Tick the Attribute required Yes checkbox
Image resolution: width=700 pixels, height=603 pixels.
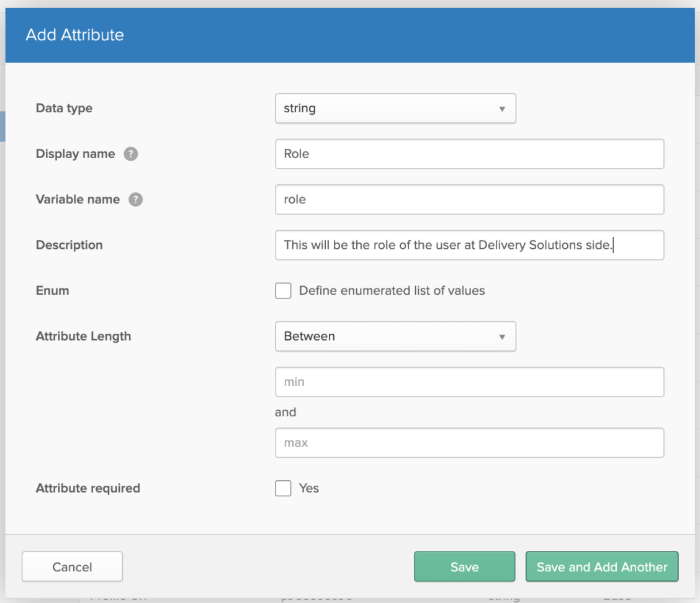(283, 488)
